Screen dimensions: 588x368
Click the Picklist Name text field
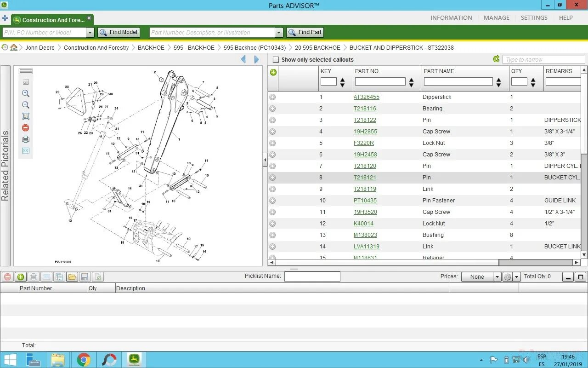point(312,276)
